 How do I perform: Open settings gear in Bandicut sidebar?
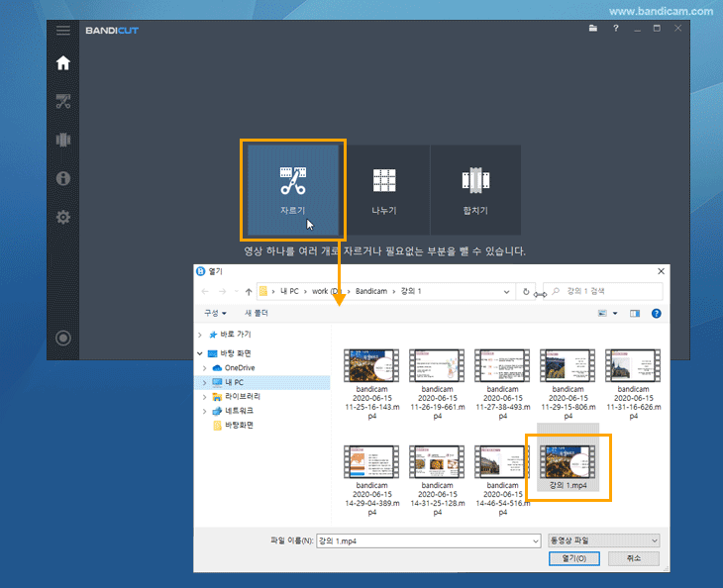coord(63,217)
